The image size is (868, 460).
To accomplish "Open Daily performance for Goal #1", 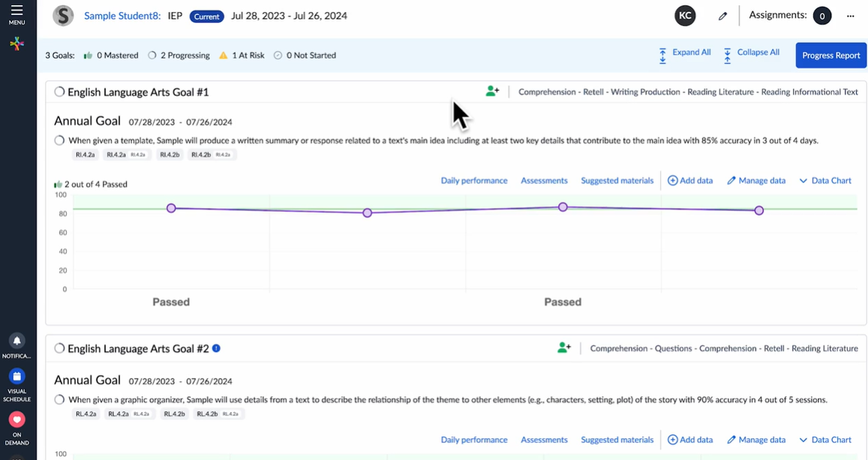I will click(x=473, y=181).
